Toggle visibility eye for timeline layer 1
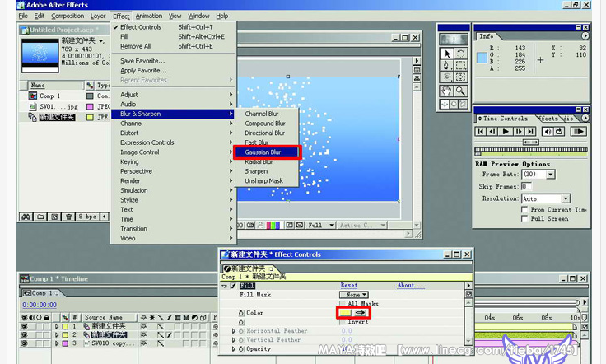Screen dimensions: 606x364 click(25, 326)
